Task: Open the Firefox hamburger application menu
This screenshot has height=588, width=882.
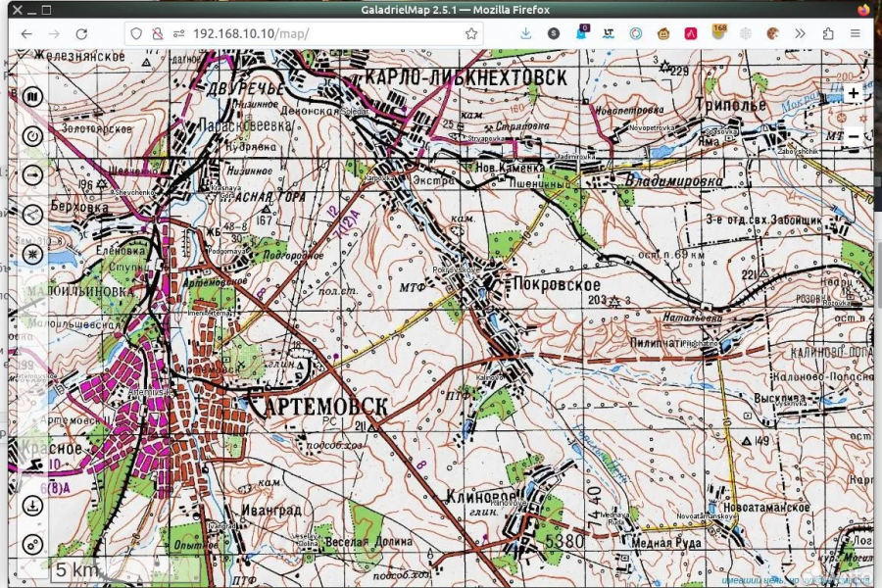Action: tap(856, 33)
